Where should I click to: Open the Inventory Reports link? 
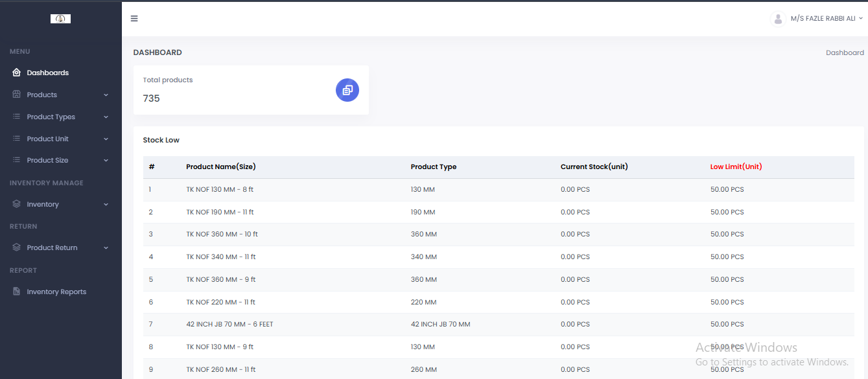[x=56, y=292]
